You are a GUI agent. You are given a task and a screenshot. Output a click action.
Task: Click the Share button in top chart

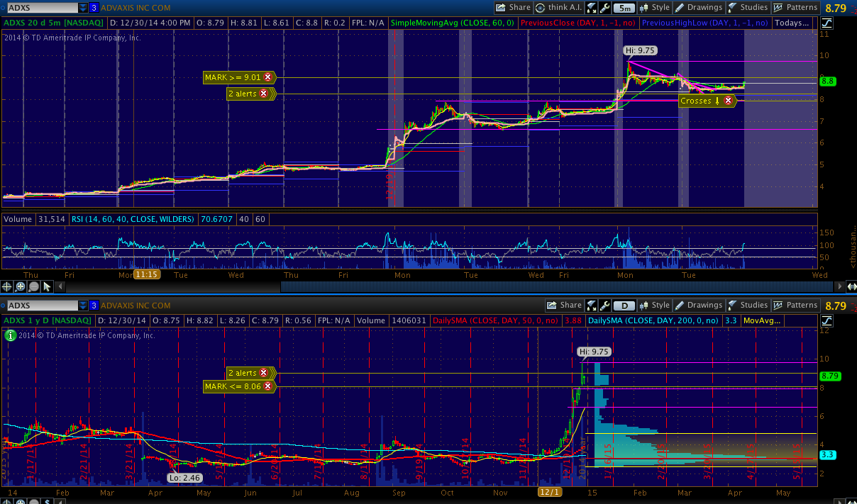tap(513, 8)
